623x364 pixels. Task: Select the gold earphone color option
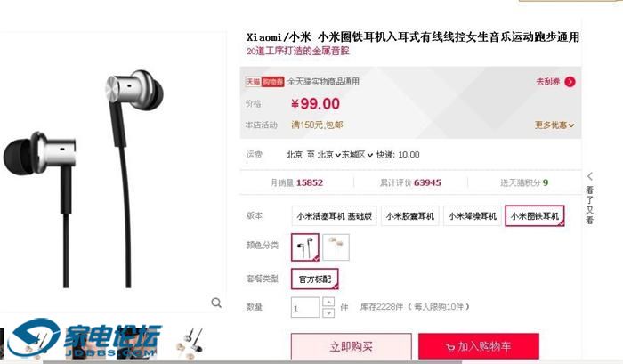pyautogui.click(x=336, y=247)
